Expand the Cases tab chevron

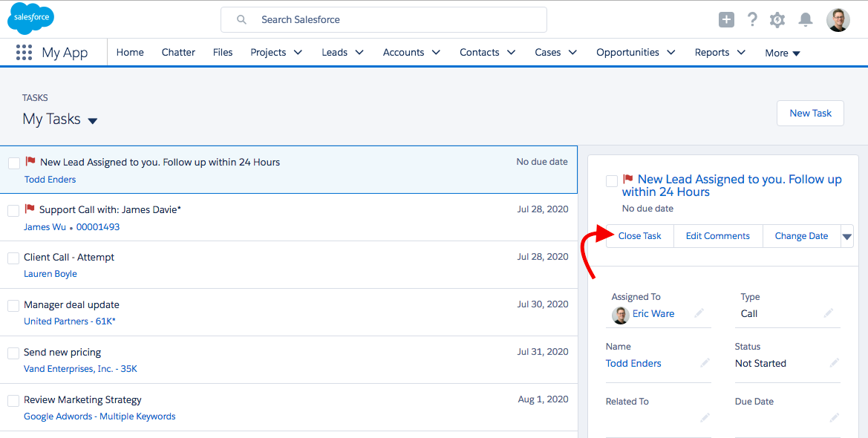tap(572, 53)
